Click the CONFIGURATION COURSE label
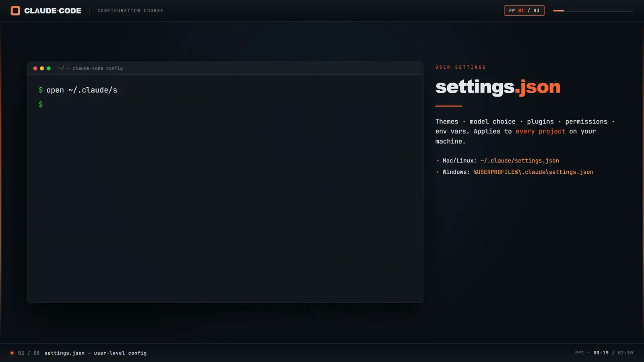 point(130,10)
